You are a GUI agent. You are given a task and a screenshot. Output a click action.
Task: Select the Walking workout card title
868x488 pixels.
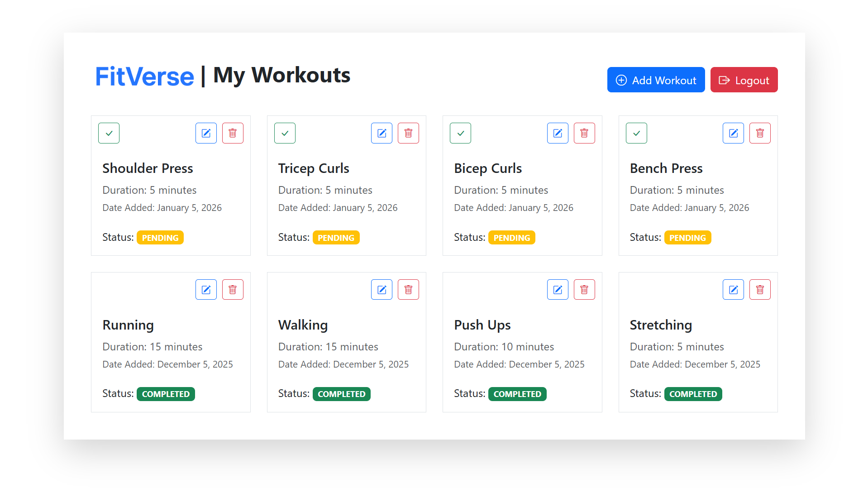pyautogui.click(x=303, y=325)
